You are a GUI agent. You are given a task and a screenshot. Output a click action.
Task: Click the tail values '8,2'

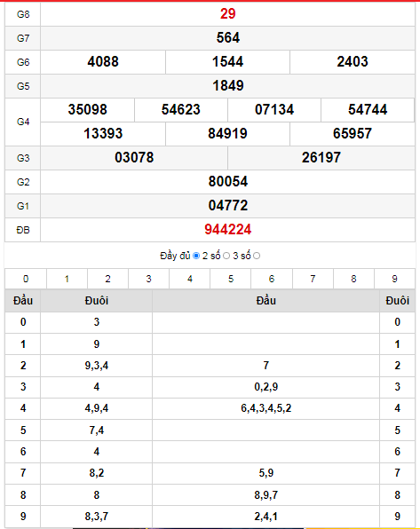(x=97, y=473)
